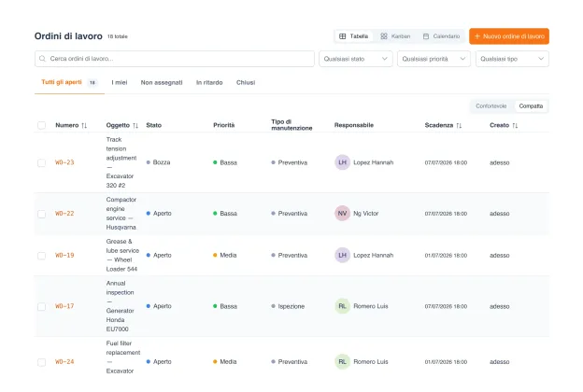Select the I miei tab
The height and width of the screenshot is (392, 583).
pos(120,82)
